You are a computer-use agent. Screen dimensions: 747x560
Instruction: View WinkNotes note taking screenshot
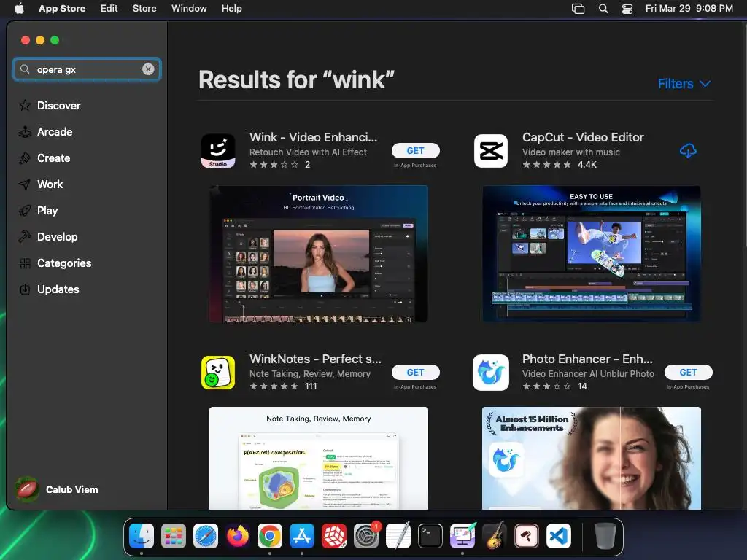318,458
